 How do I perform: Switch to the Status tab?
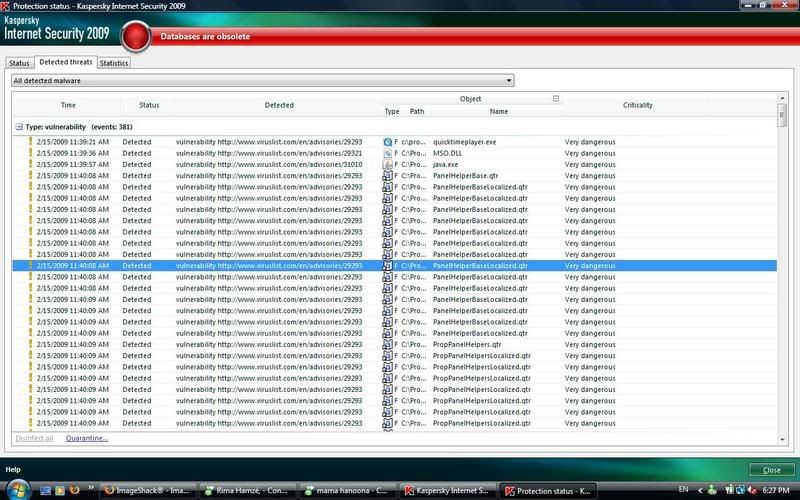19,63
